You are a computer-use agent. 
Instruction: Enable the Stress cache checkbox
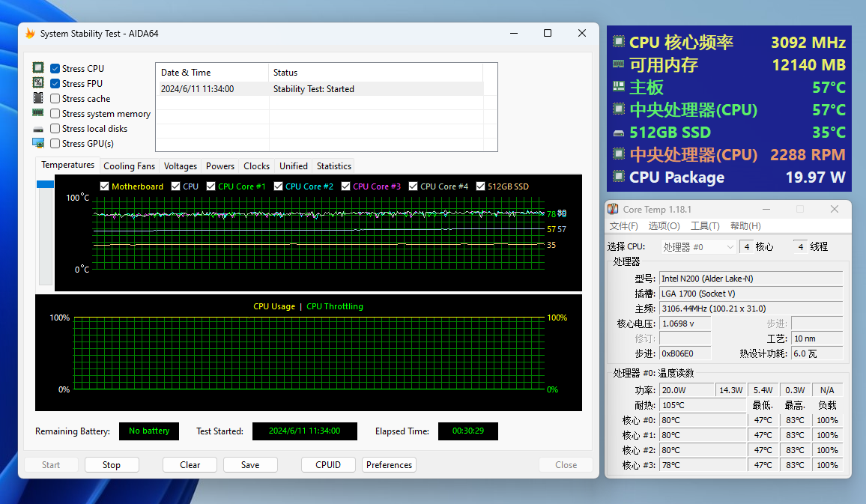coord(55,98)
